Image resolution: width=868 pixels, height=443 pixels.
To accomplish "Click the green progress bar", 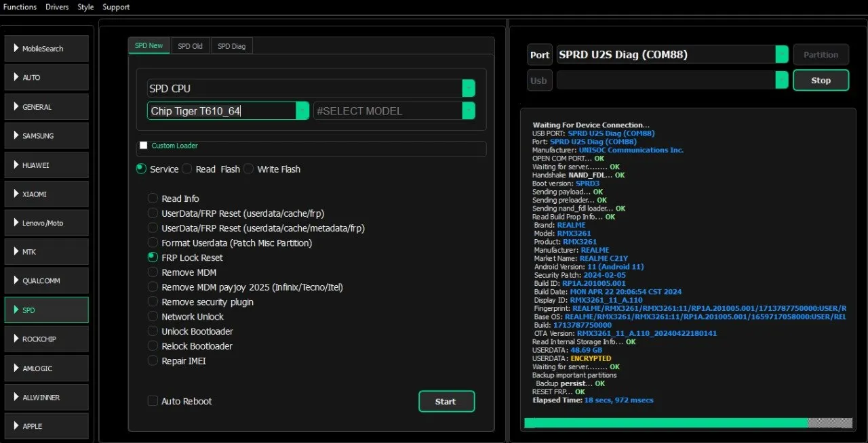I will coord(665,423).
